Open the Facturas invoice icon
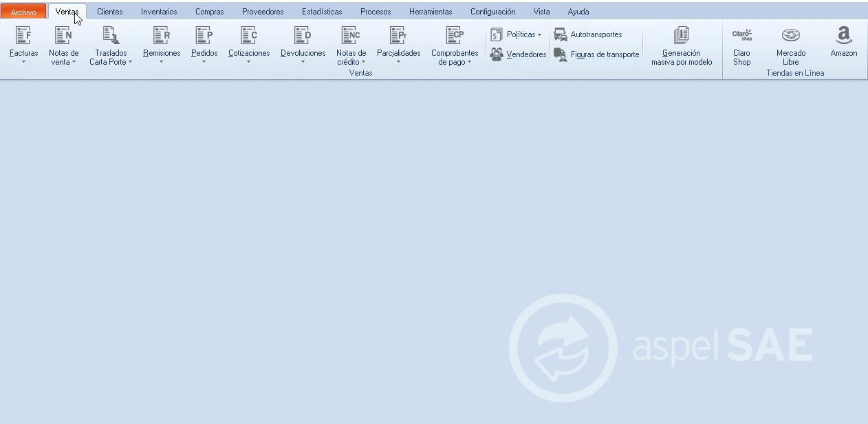 (x=23, y=36)
